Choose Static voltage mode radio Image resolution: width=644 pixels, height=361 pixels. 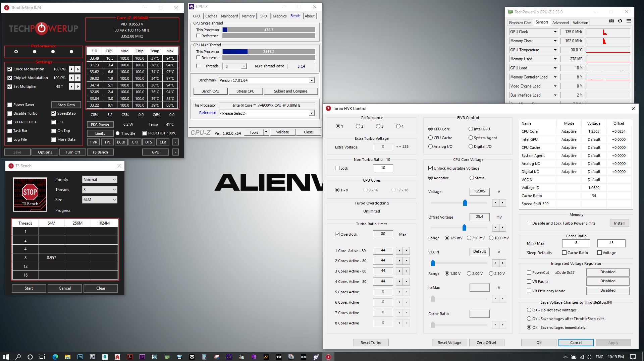pos(472,178)
